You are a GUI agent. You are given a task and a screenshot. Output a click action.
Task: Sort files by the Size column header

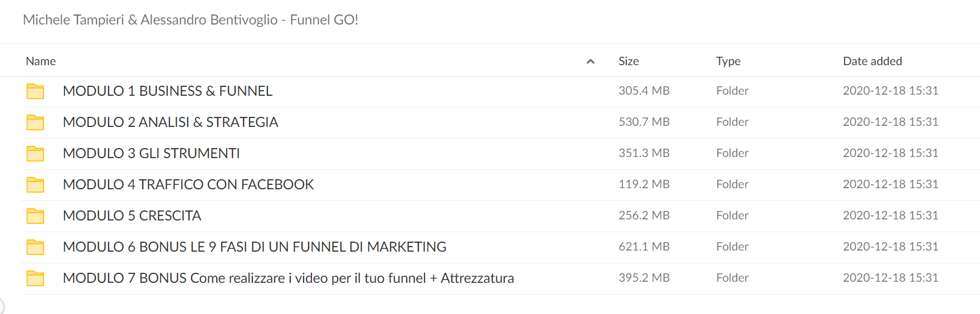(628, 61)
